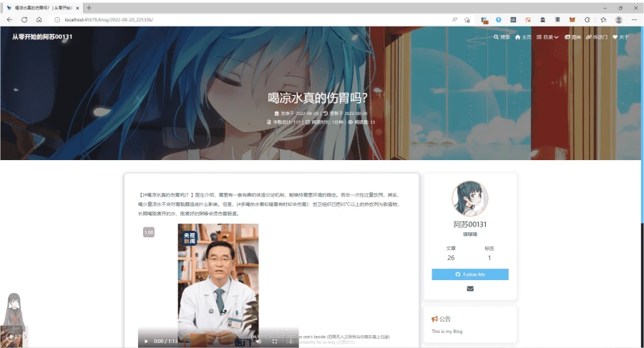View site information icon beside localhost address

point(57,20)
